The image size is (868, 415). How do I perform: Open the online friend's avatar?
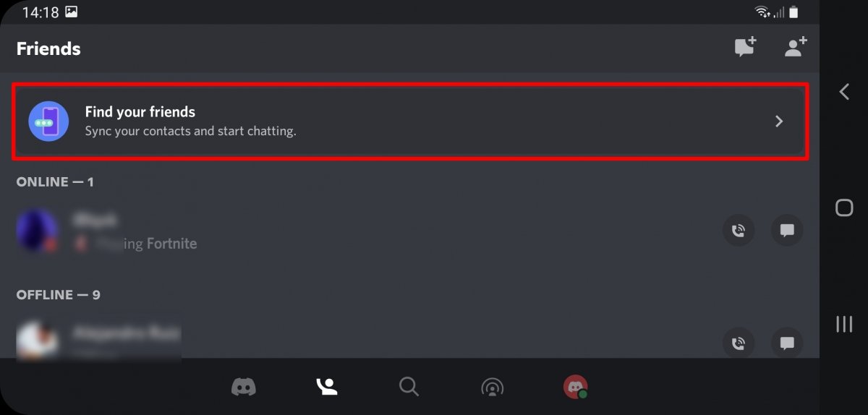pyautogui.click(x=37, y=231)
